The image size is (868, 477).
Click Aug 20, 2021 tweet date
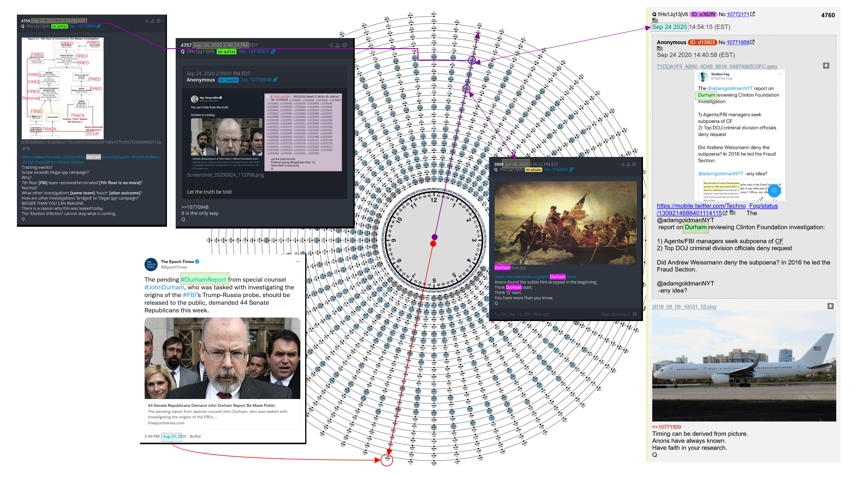click(174, 436)
